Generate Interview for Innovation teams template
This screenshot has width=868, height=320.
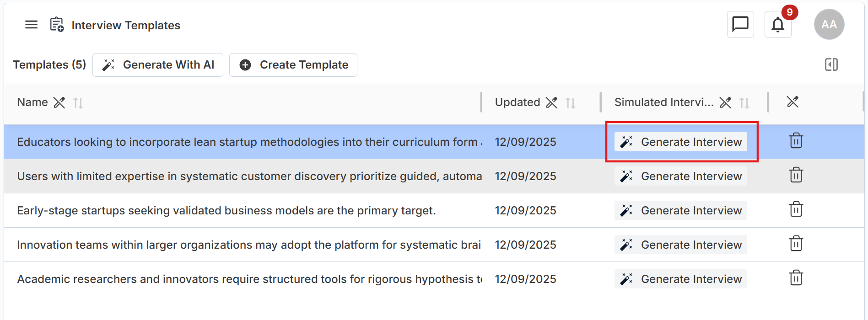pyautogui.click(x=680, y=245)
